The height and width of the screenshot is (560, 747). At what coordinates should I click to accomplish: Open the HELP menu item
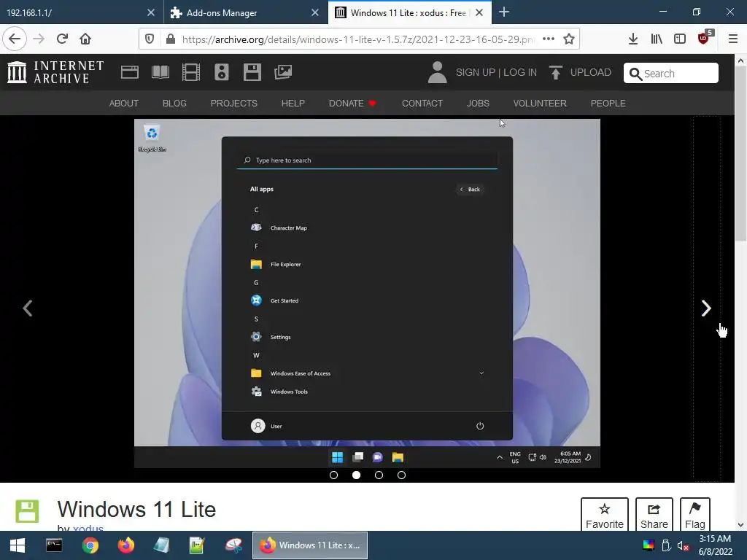293,104
